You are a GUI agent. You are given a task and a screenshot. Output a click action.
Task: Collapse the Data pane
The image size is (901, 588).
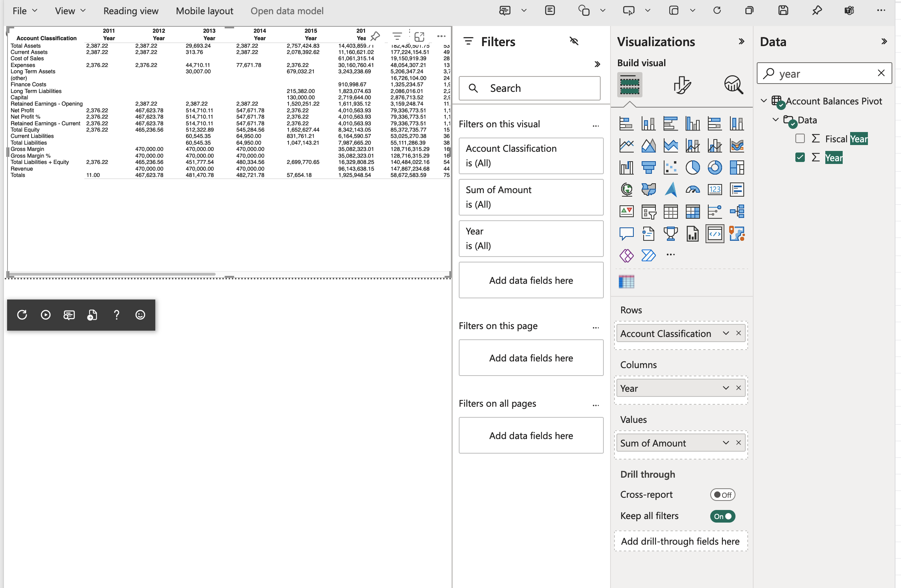[x=884, y=41]
